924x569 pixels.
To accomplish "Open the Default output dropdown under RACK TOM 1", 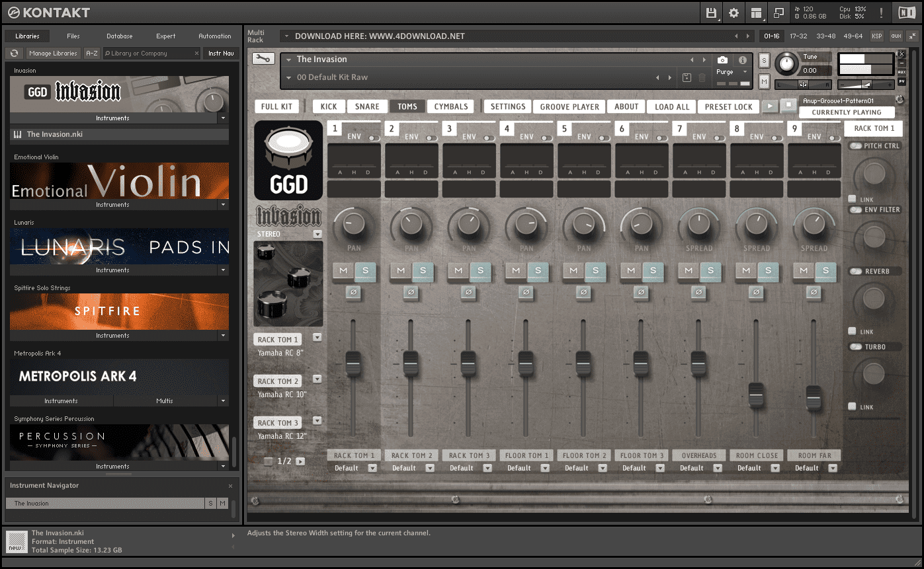I will [372, 468].
